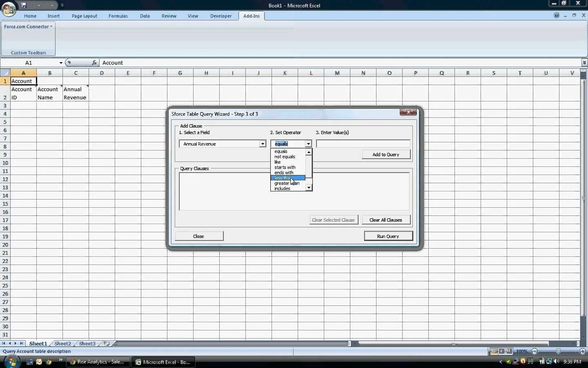The width and height of the screenshot is (588, 368).
Task: Go to last sheet navigation arrow
Action: pyautogui.click(x=22, y=343)
